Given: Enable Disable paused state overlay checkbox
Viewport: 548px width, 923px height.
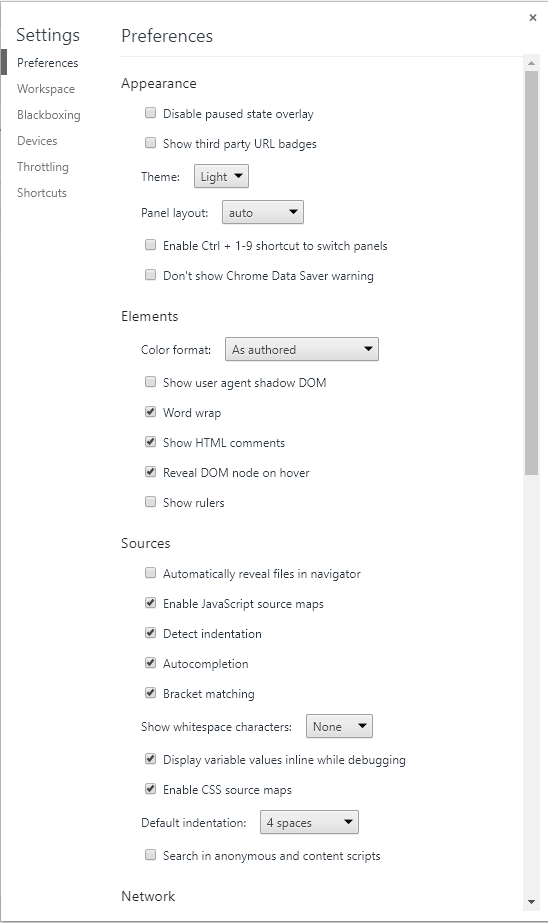Looking at the screenshot, I should (151, 112).
